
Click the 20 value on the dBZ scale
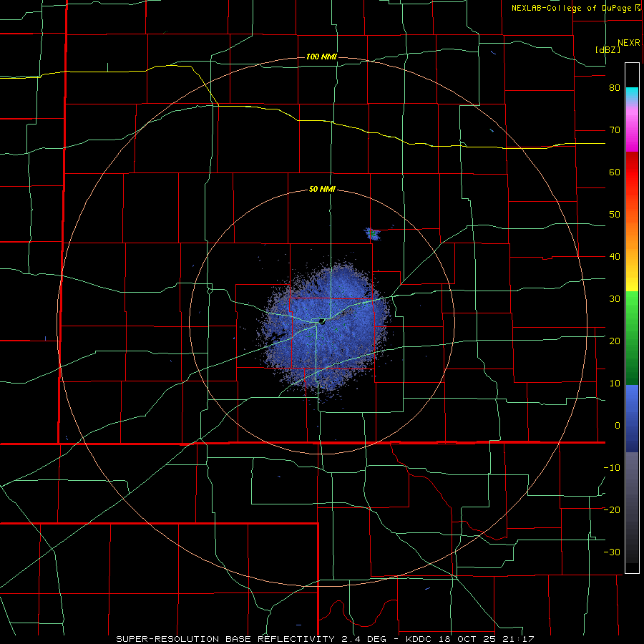coord(615,341)
